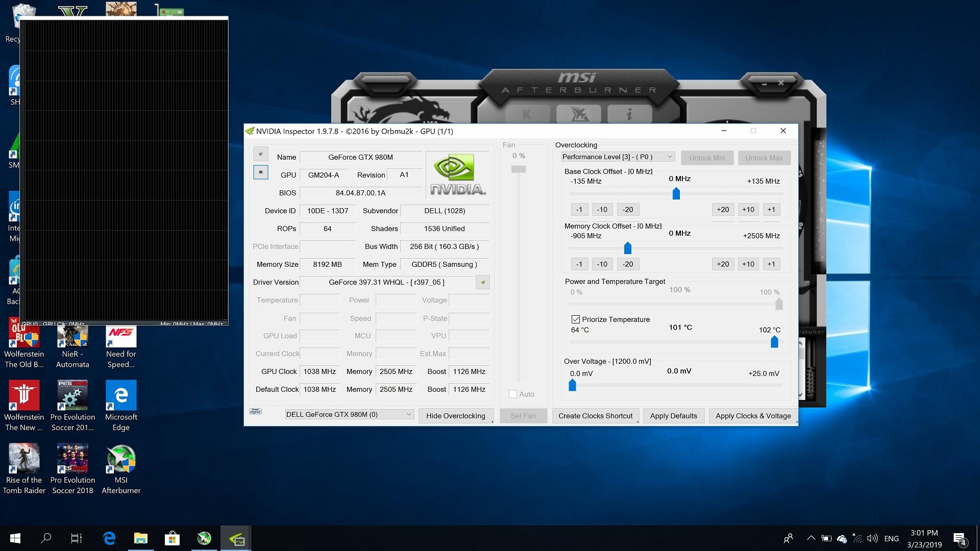Toggle the fan Auto checkbox
This screenshot has width=980, height=551.
pyautogui.click(x=513, y=394)
